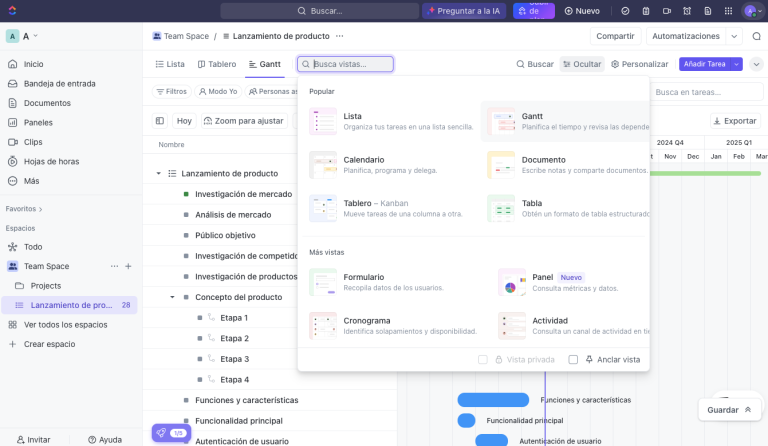This screenshot has width=768, height=446.
Task: Collapse Concepto del producto subtasks
Action: 172,297
